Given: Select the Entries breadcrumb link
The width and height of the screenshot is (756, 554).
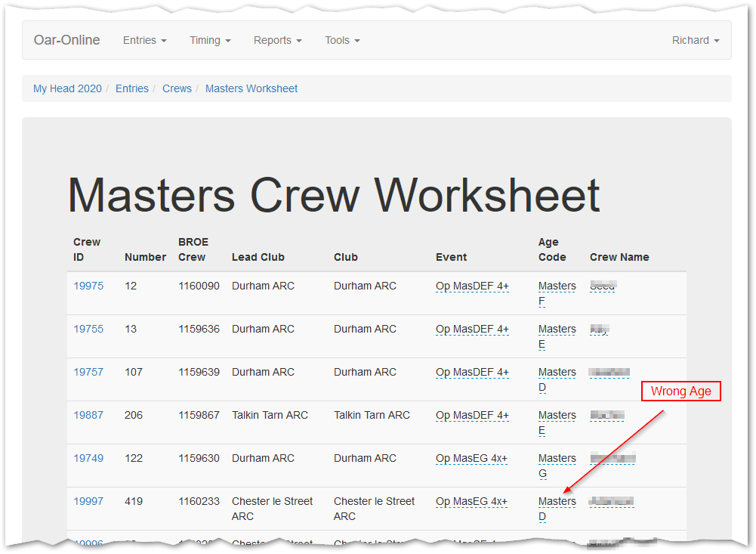Looking at the screenshot, I should point(132,88).
